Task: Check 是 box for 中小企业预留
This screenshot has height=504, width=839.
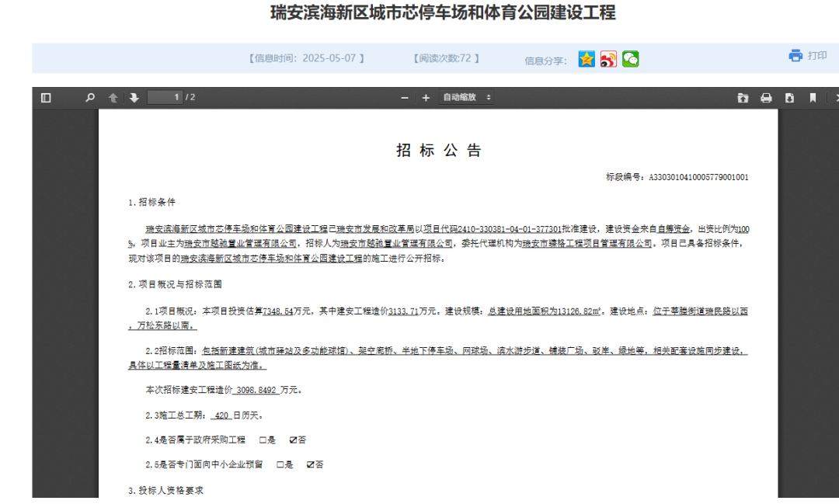Action: click(x=280, y=465)
